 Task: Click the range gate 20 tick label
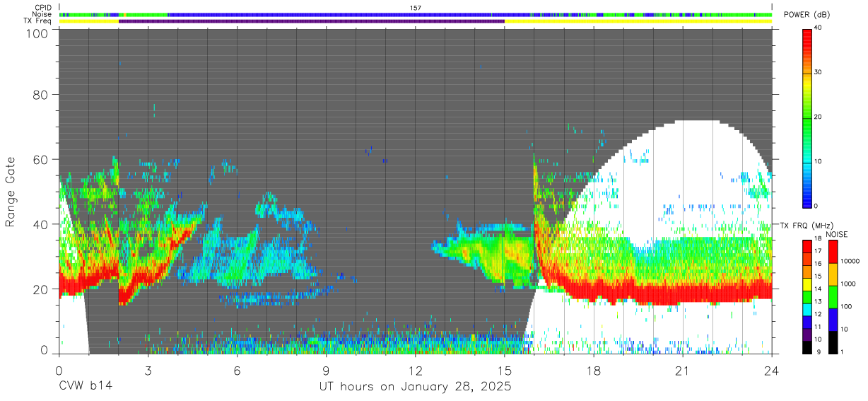[x=39, y=289]
